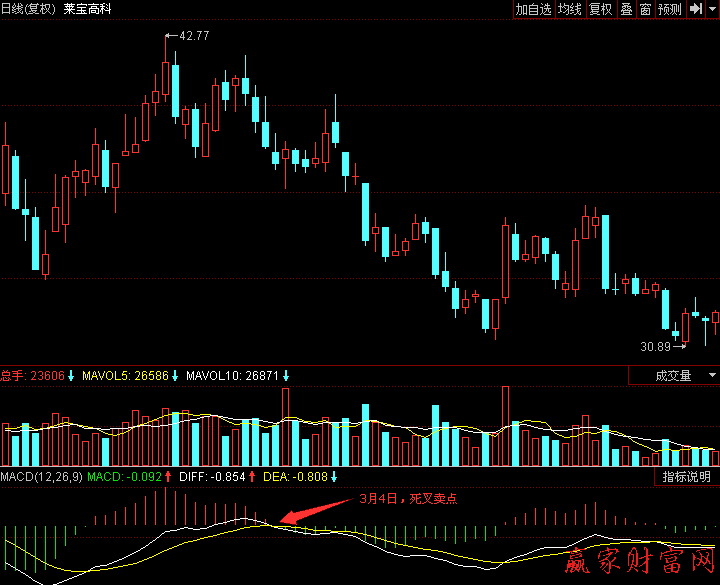Click the 加自选 add-to-watchlist button
The height and width of the screenshot is (585, 720).
pyautogui.click(x=534, y=9)
